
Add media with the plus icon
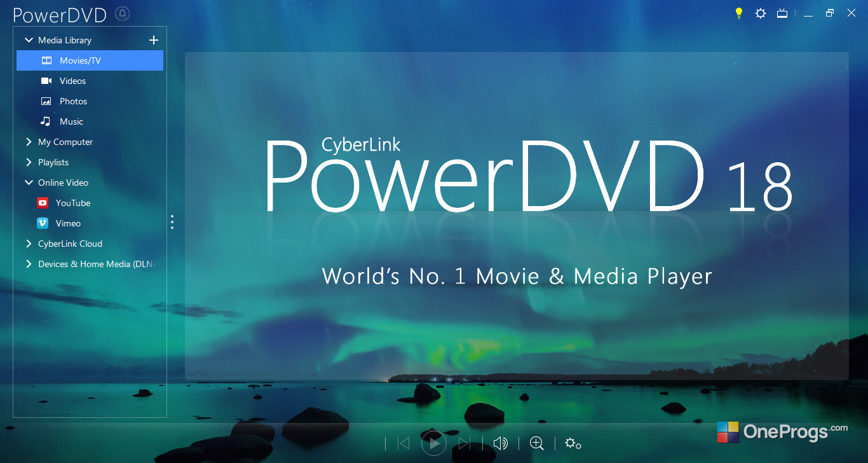pos(153,40)
